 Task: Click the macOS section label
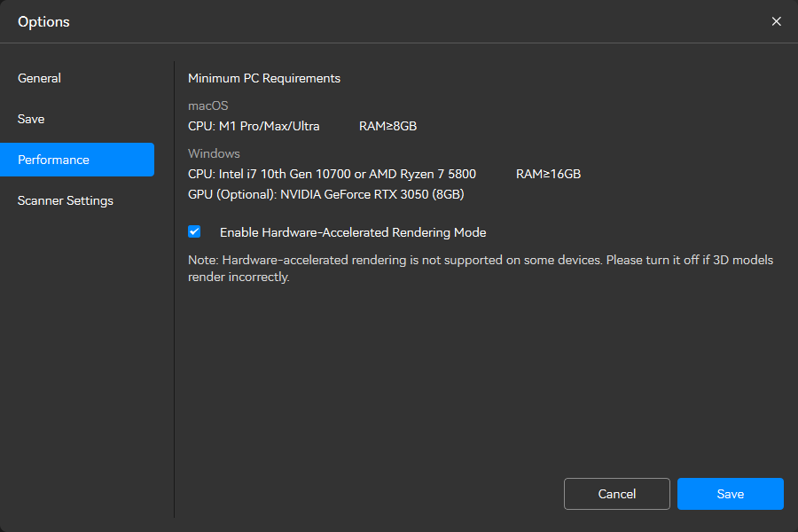click(x=207, y=106)
